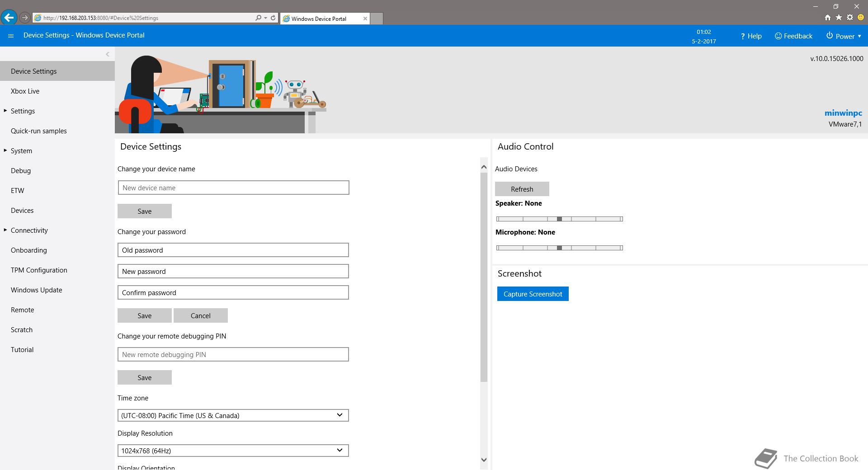Open the Power dropdown menu
This screenshot has height=470, width=868.
[844, 36]
